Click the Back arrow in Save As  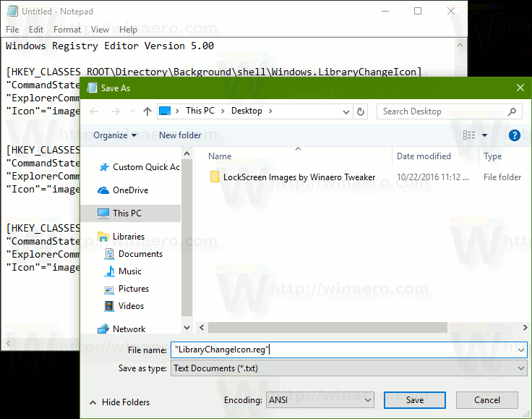tap(94, 111)
